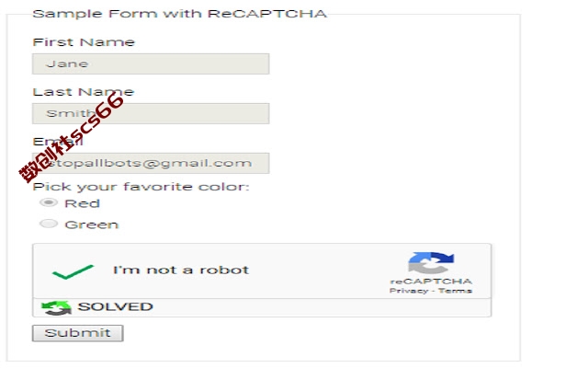The width and height of the screenshot is (588, 368).
Task: Click the Green color label text
Action: 92,224
